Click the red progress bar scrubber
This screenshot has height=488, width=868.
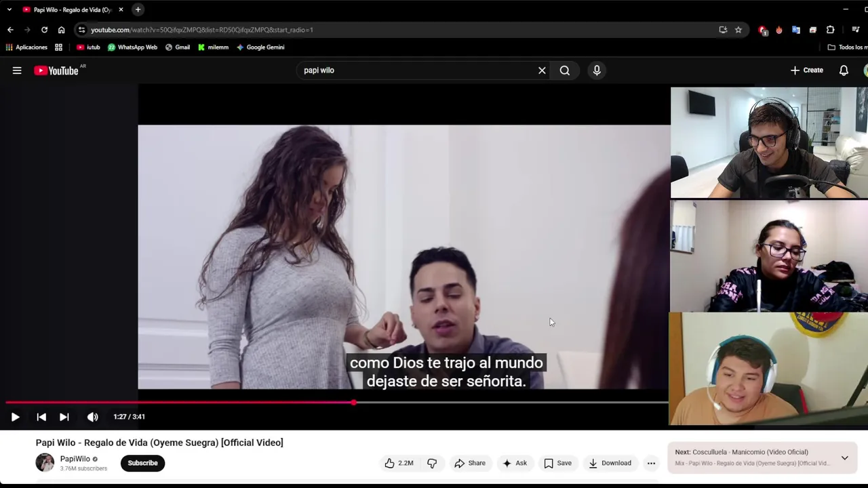pos(354,403)
